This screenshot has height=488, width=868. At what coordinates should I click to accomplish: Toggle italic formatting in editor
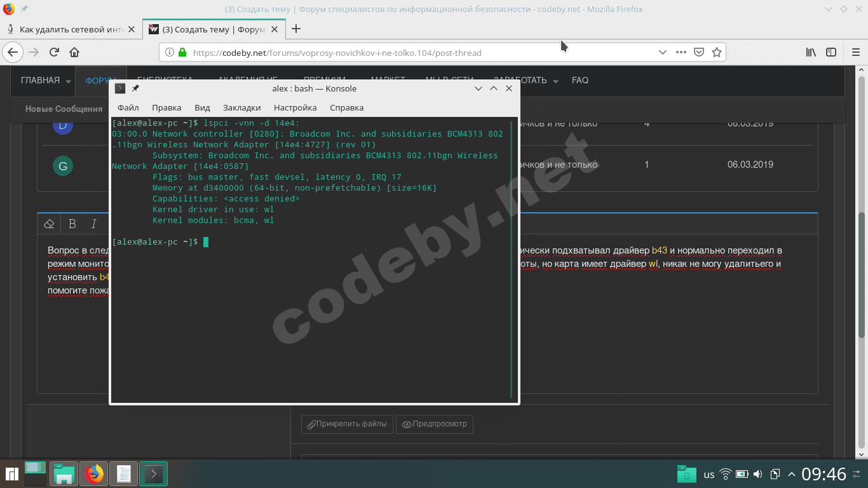point(93,224)
